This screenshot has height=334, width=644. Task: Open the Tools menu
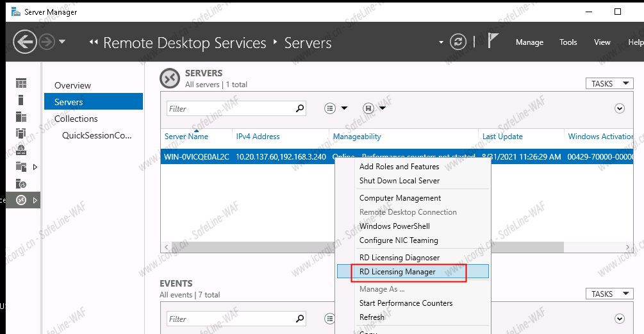coord(568,42)
